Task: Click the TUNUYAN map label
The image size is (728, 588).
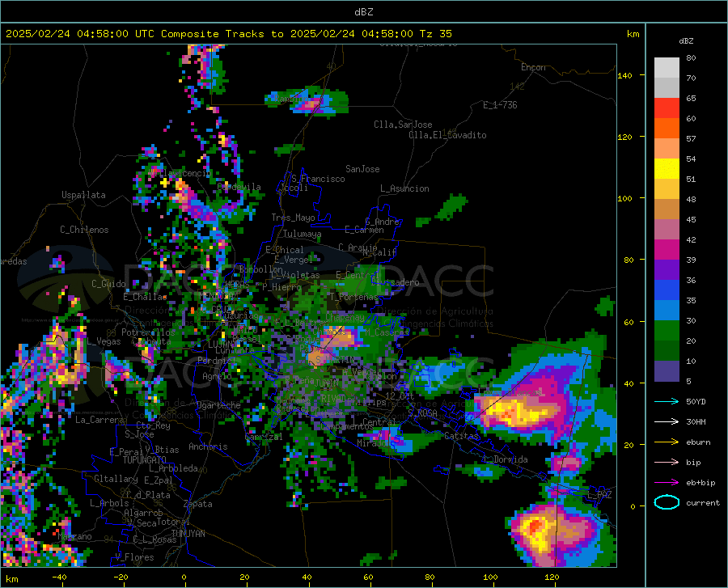Action: pyautogui.click(x=188, y=534)
